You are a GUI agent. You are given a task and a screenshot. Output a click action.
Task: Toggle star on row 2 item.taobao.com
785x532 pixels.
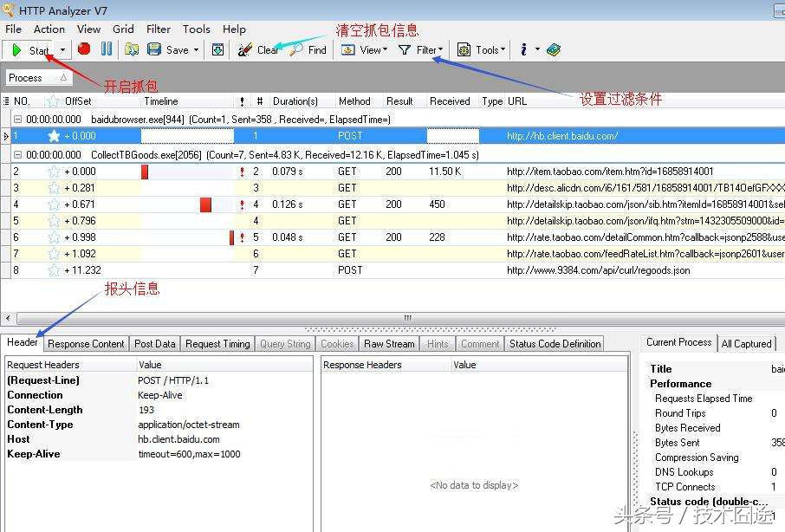pos(54,172)
